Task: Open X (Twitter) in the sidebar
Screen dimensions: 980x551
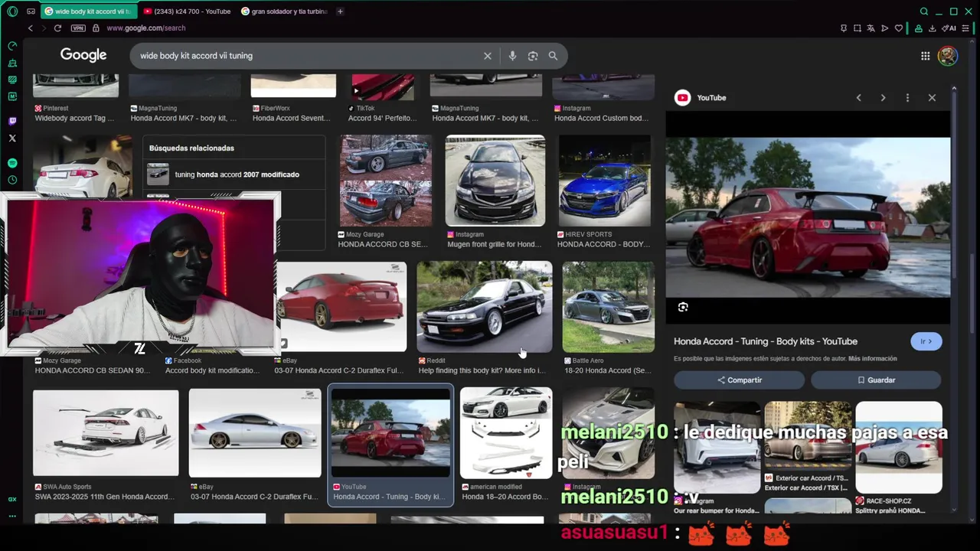Action: coord(12,139)
